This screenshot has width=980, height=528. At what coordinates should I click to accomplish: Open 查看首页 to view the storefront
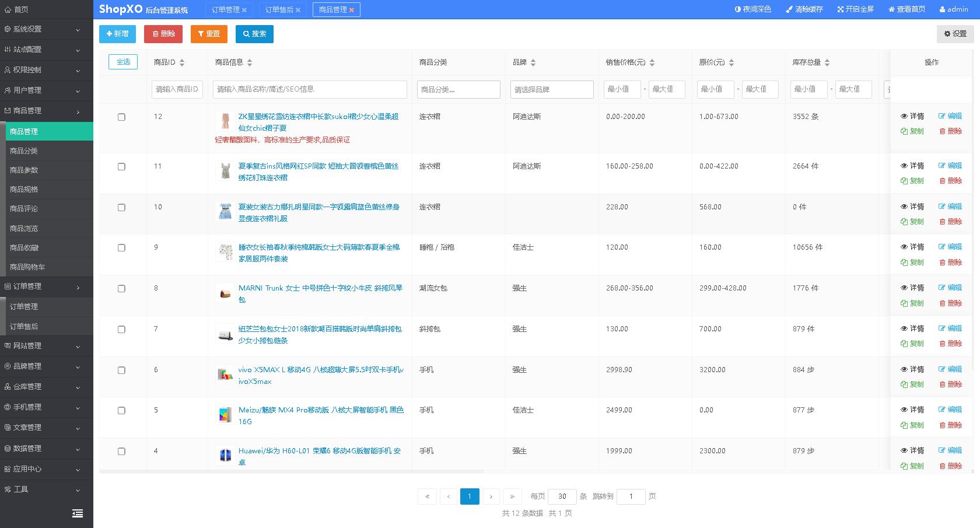[x=905, y=9]
